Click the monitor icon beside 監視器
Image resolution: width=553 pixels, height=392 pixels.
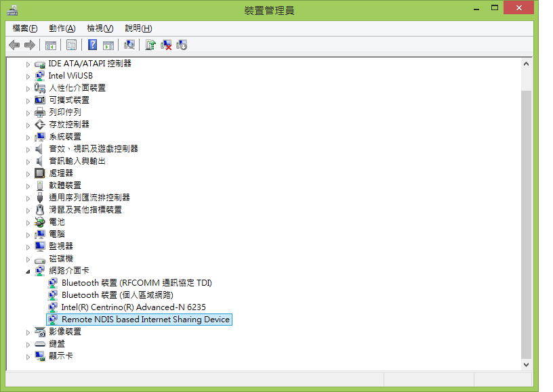40,246
